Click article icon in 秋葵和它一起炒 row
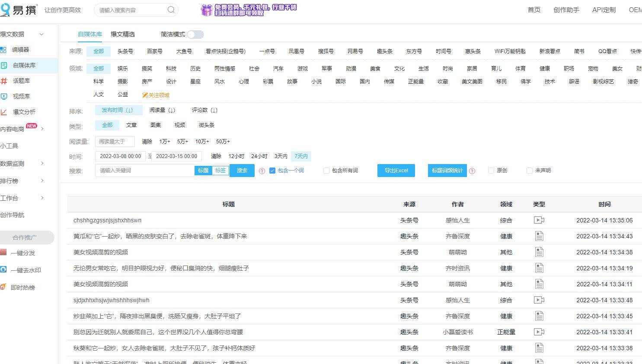642x364 pixels. coord(539,348)
